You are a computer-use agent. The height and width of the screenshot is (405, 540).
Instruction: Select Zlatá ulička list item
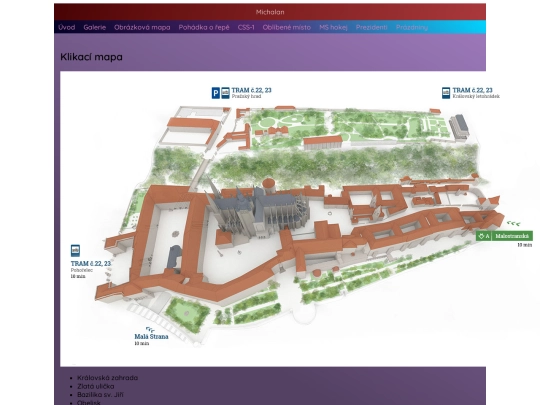[x=96, y=386]
